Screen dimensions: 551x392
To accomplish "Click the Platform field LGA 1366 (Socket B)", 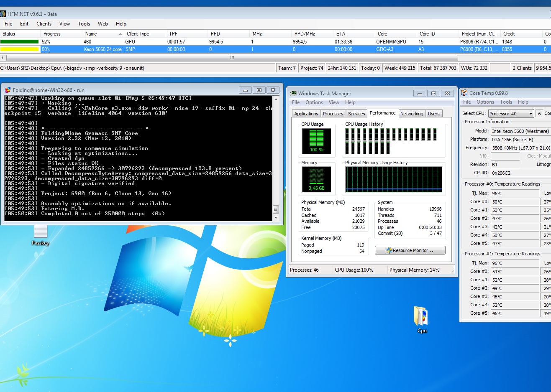I will coord(521,140).
